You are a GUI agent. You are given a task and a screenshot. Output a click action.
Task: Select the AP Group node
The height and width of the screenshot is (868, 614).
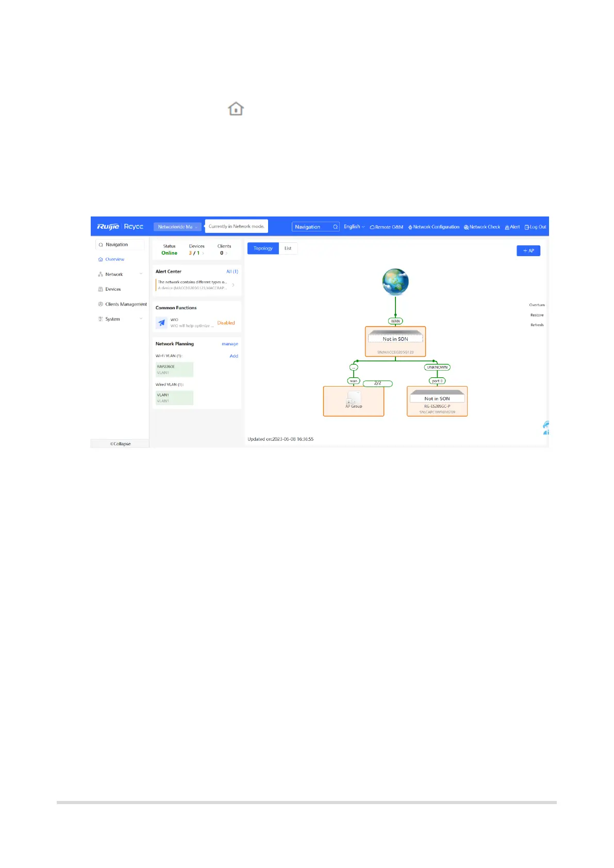(x=354, y=401)
